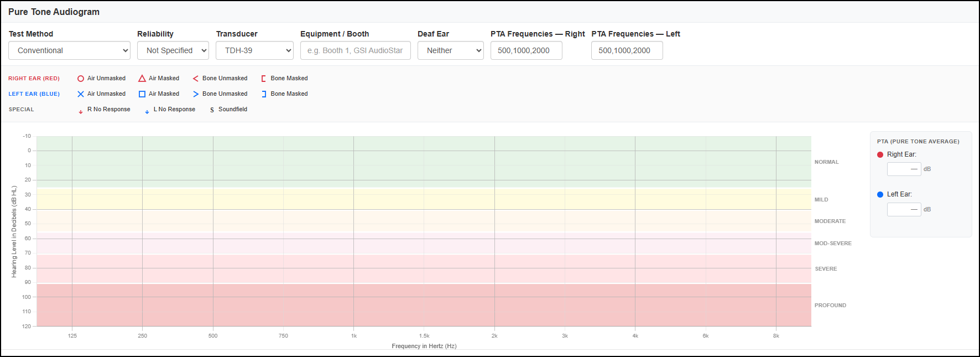Click the Equipment / Booth text field
Viewport: 980px width, 357px height.
[355, 50]
